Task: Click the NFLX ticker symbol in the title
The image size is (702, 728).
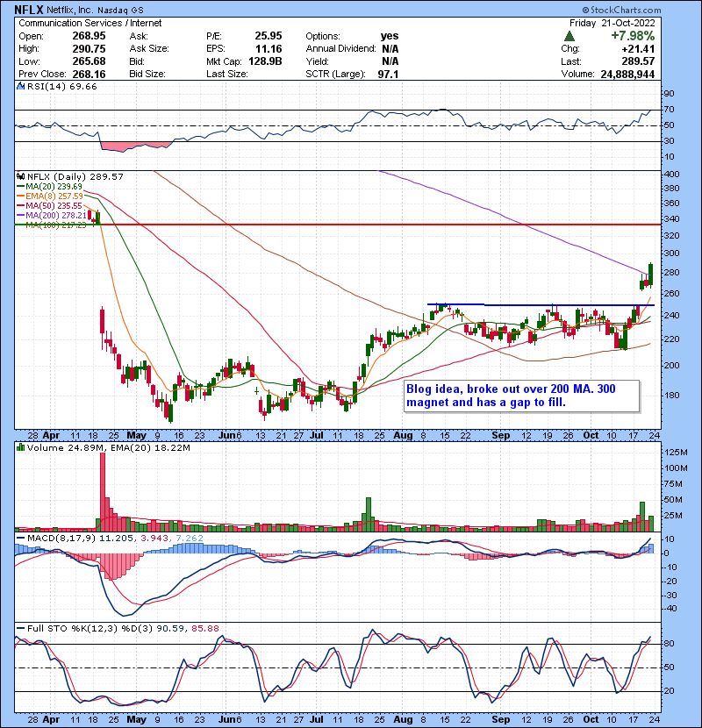Action: pos(29,10)
